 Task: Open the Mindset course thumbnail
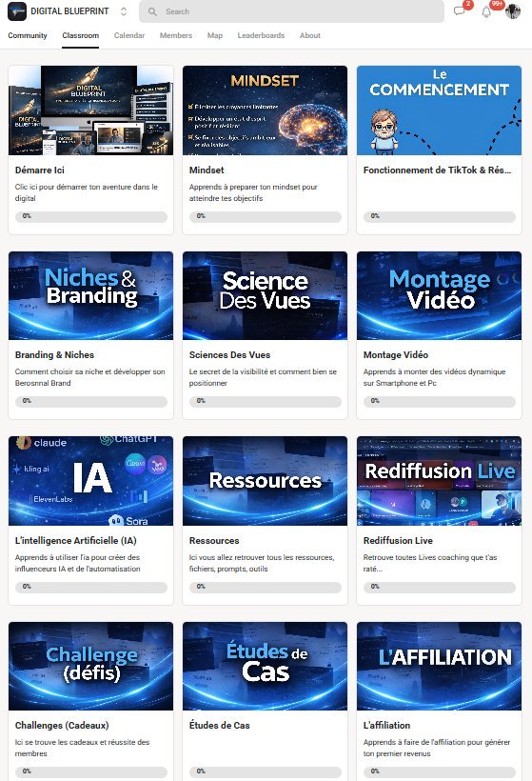pyautogui.click(x=265, y=110)
